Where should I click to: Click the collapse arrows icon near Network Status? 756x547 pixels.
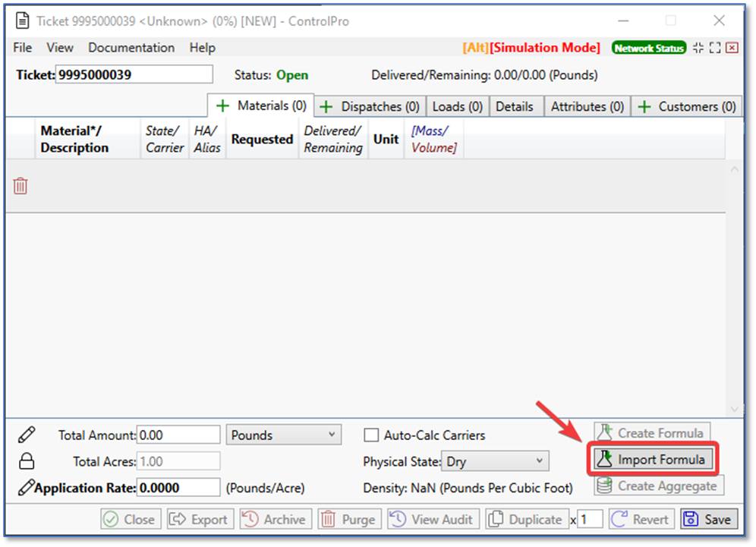(698, 48)
